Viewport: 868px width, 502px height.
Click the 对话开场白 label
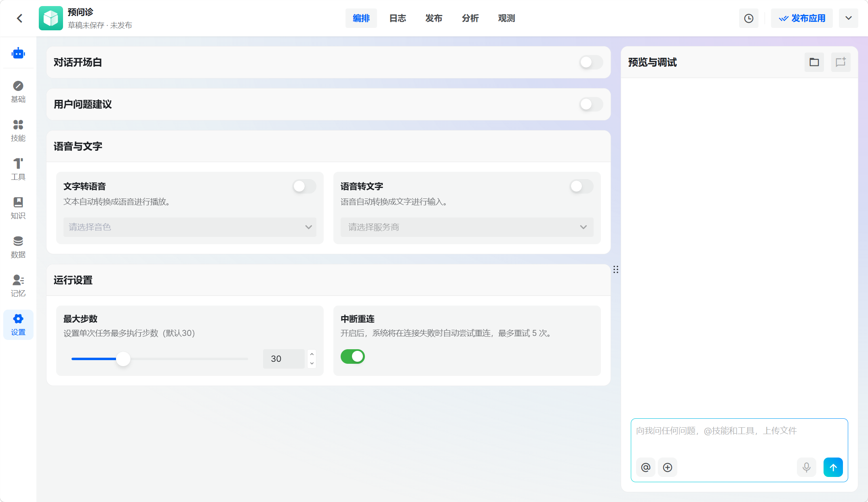coord(78,62)
